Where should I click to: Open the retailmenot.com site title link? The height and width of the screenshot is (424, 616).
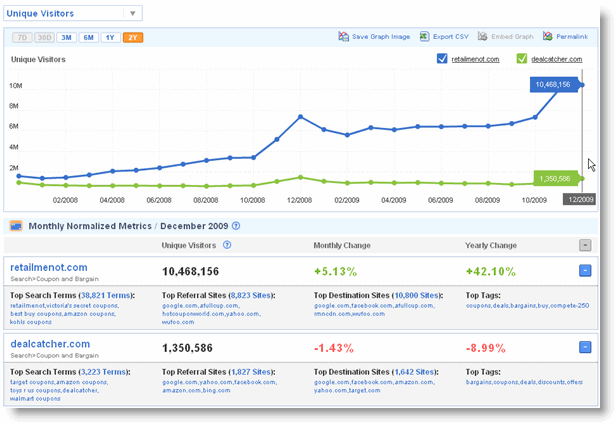coord(49,268)
